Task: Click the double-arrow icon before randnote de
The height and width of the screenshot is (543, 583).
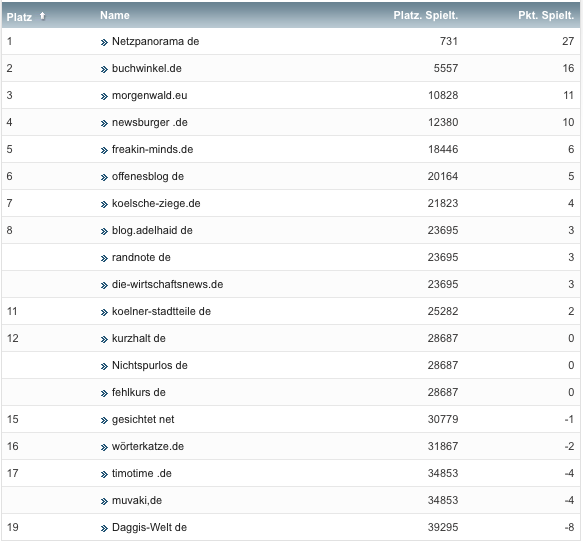Action: point(104,258)
